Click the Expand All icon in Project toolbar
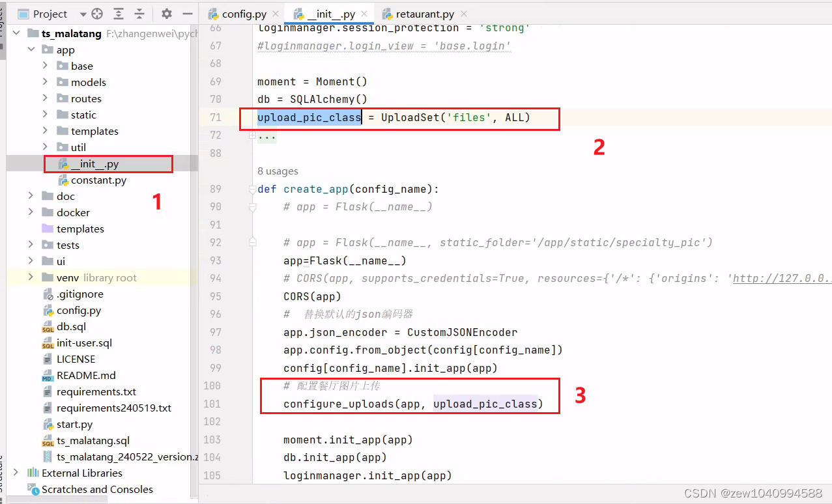832x504 pixels. pos(119,14)
